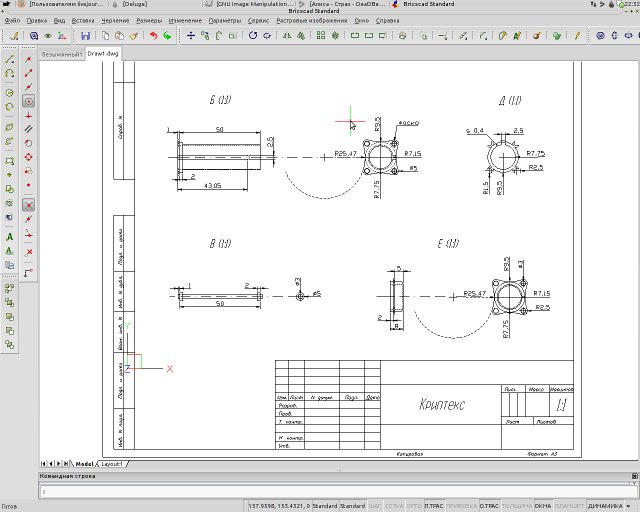Click the Perpendicular snap icon
This screenshot has width=640, height=512.
tap(28, 116)
